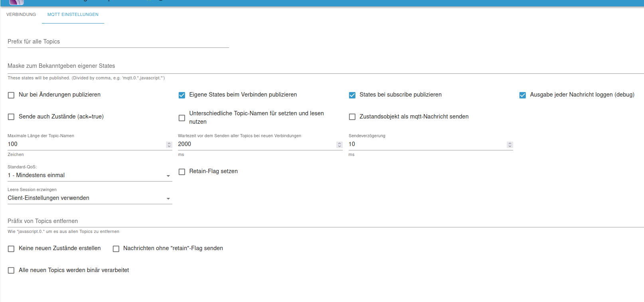This screenshot has width=644, height=302.
Task: Disable States bei subscribe publizieren
Action: pos(352,95)
